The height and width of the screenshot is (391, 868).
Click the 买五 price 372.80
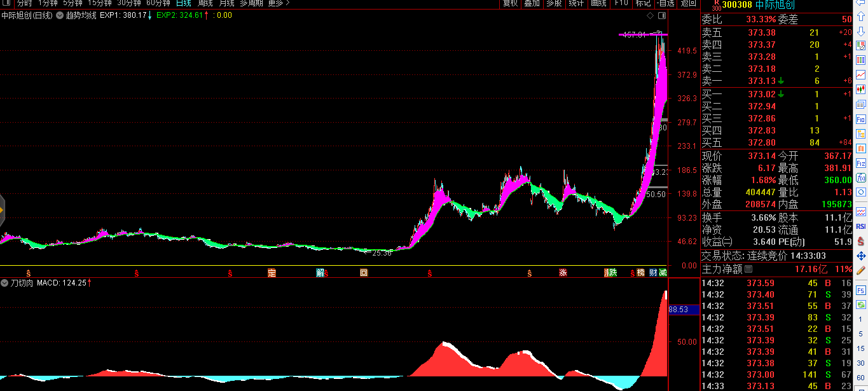(x=762, y=142)
